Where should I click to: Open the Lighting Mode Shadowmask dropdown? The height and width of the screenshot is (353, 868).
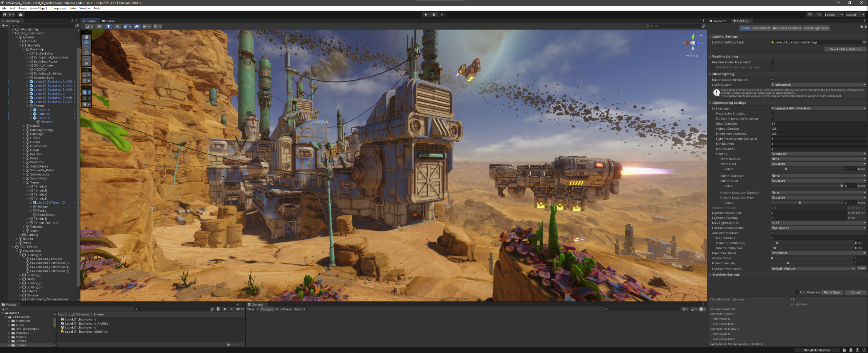point(818,85)
